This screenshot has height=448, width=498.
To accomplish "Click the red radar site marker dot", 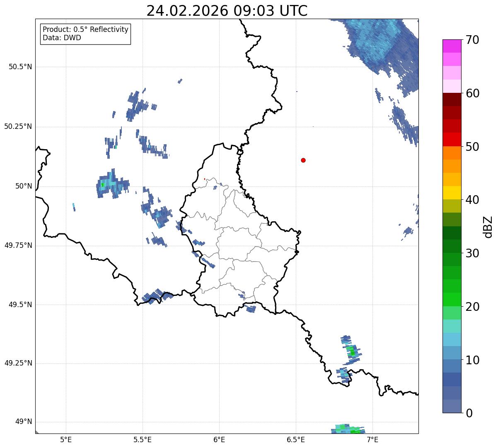I will [x=303, y=160].
